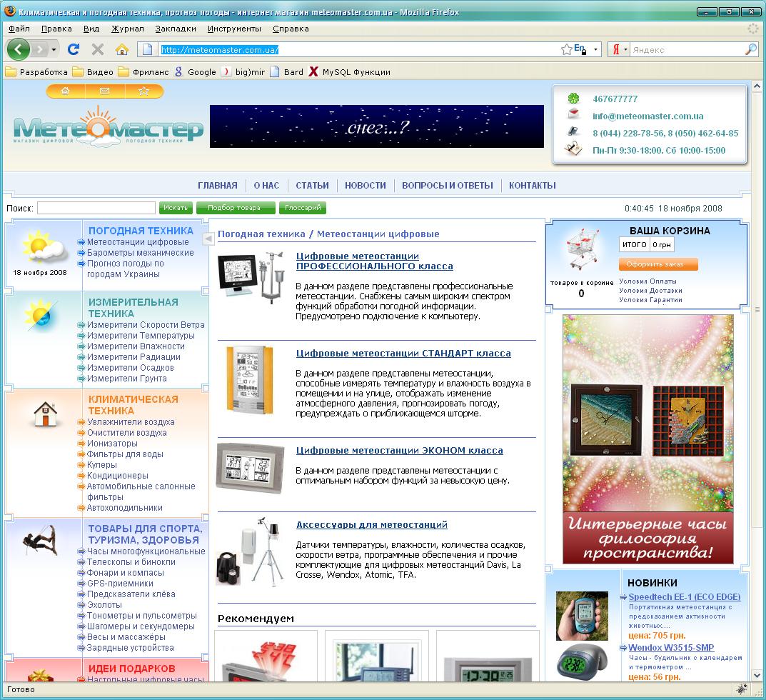
Task: Open the Закладки menu
Action: [176, 29]
